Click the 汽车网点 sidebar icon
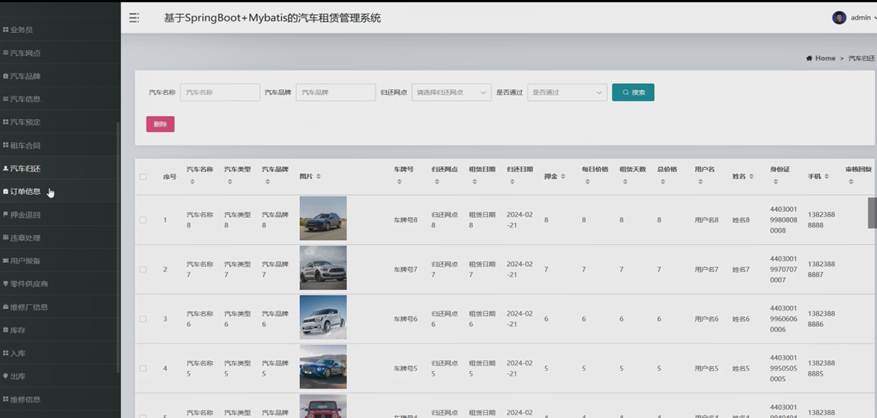 click(6, 53)
